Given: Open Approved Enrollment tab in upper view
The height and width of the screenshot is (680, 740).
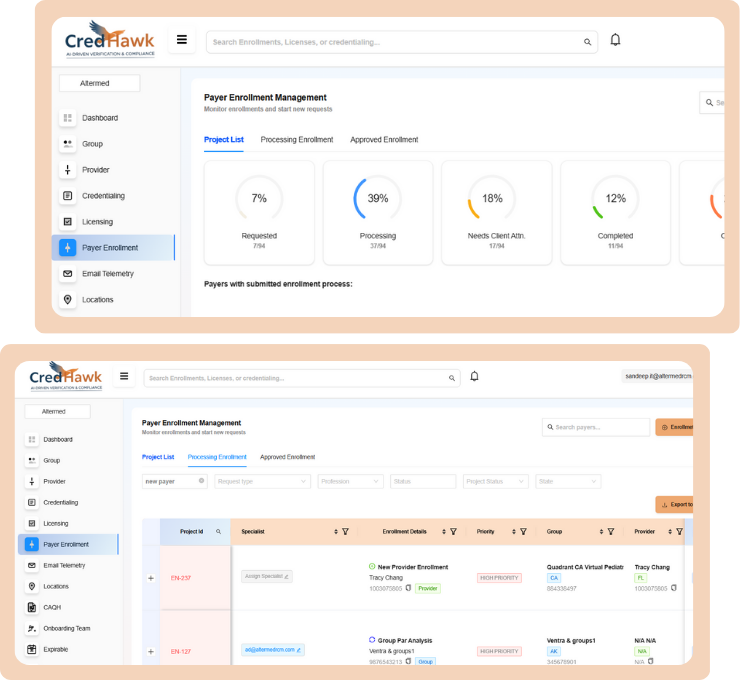Looking at the screenshot, I should [x=384, y=140].
